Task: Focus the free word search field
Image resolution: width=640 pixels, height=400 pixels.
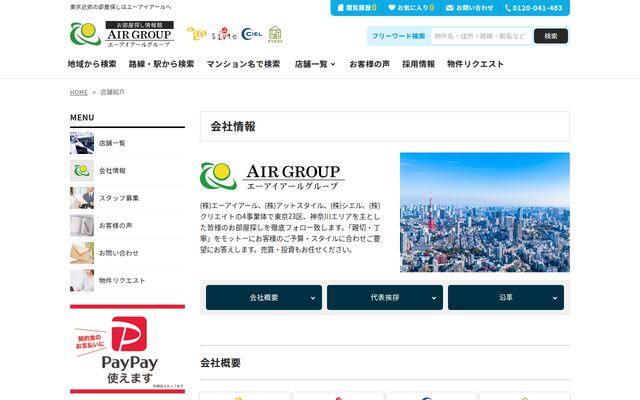Action: point(482,36)
